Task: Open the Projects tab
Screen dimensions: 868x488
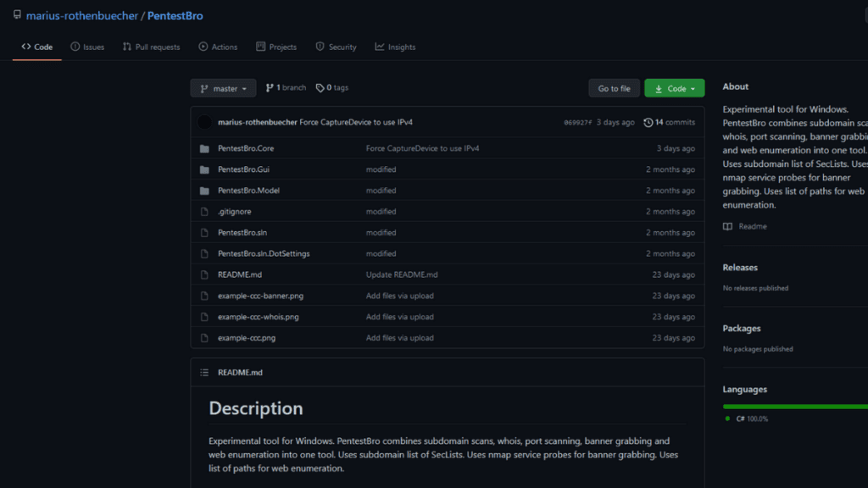Action: [x=276, y=47]
